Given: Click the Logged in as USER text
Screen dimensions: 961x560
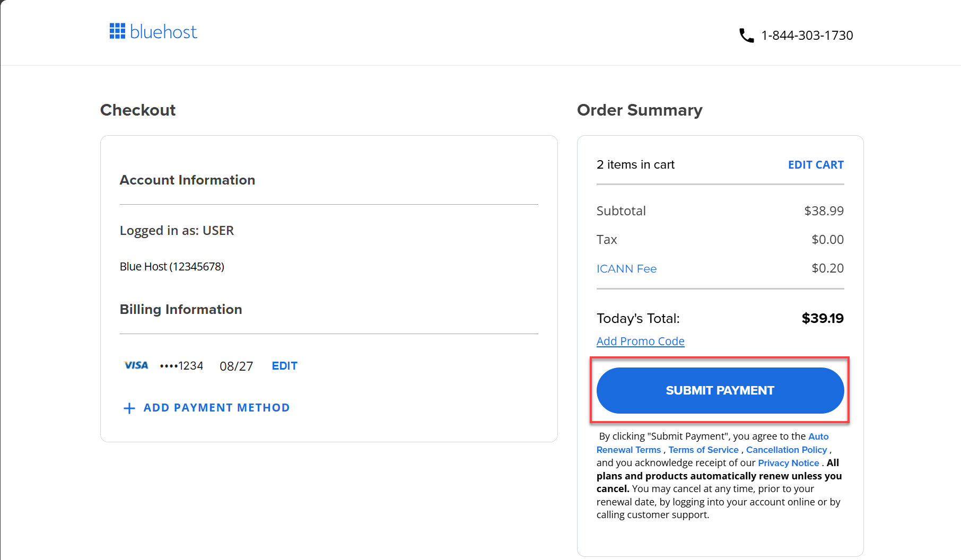Looking at the screenshot, I should 177,230.
